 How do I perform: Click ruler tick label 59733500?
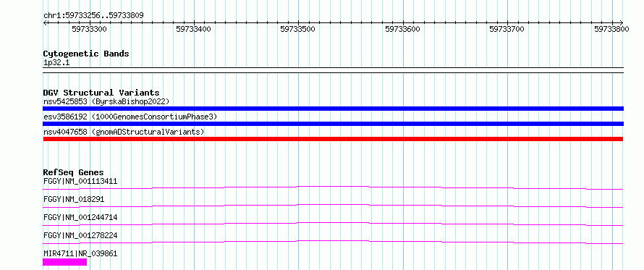tap(298, 29)
